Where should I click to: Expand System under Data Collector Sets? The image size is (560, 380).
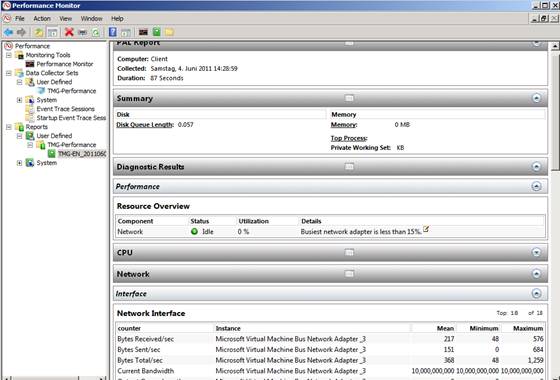tap(19, 100)
